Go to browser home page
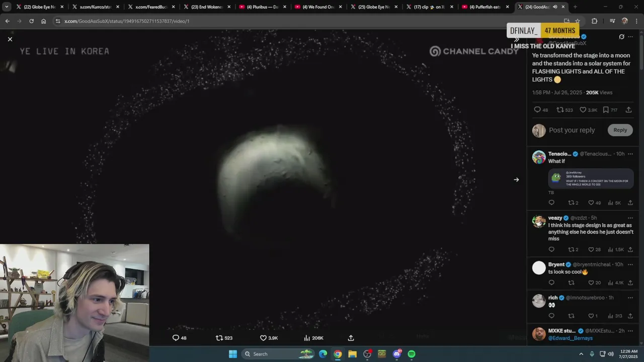 click(x=44, y=21)
